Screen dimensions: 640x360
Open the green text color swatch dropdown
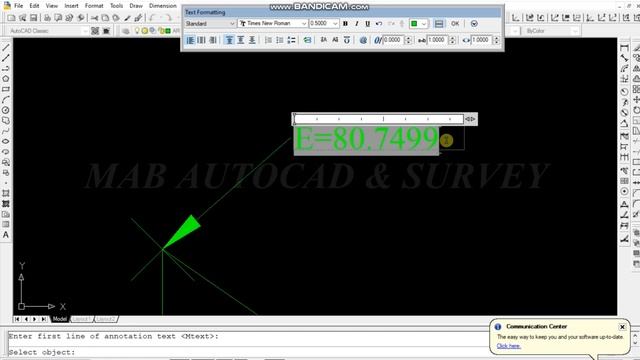click(x=418, y=24)
